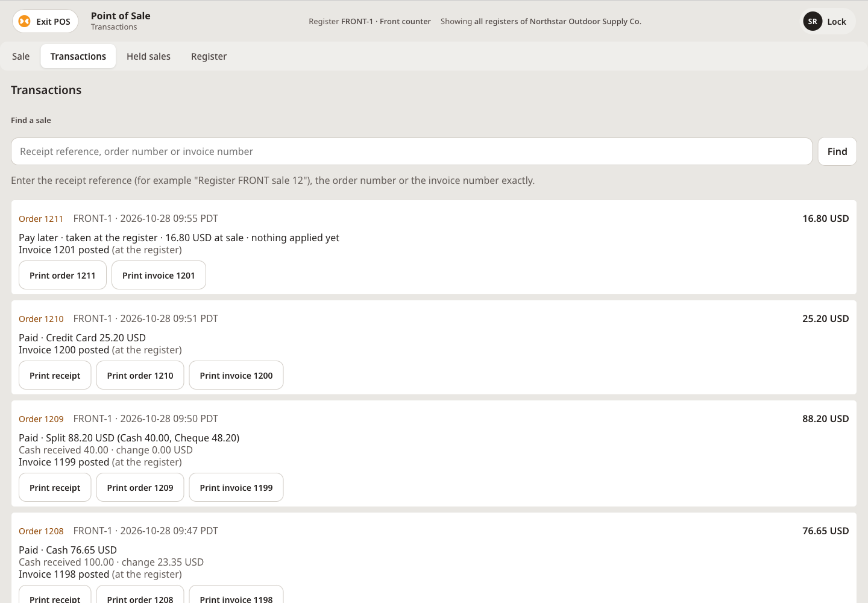Switch to the Transactions tab

(x=78, y=56)
